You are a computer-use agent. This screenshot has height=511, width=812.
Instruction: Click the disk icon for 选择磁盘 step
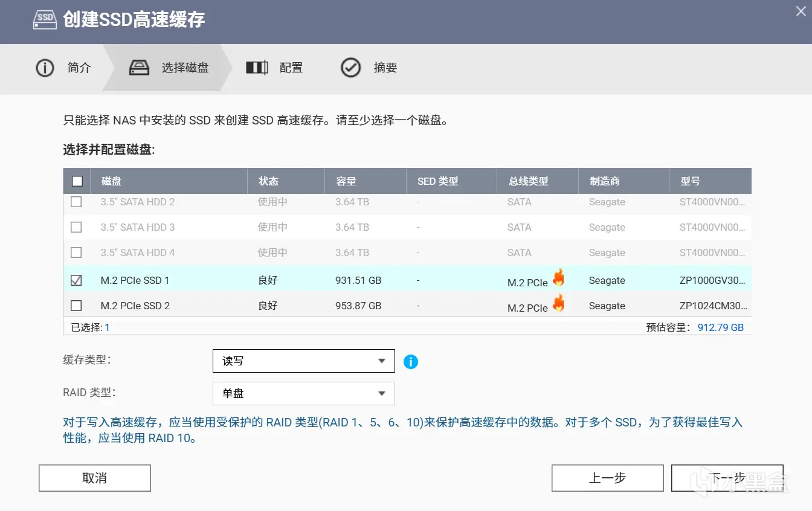(139, 68)
